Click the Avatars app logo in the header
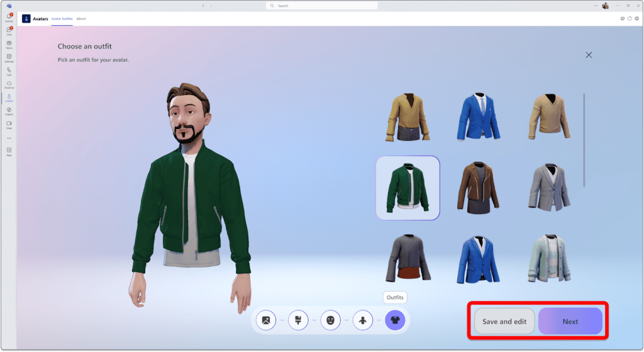Image resolution: width=644 pixels, height=352 pixels. pyautogui.click(x=26, y=19)
